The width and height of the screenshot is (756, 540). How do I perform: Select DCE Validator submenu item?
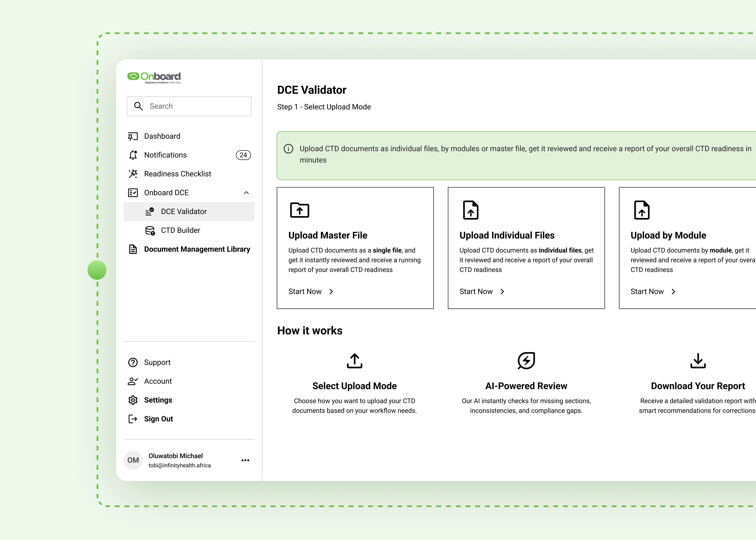189,211
